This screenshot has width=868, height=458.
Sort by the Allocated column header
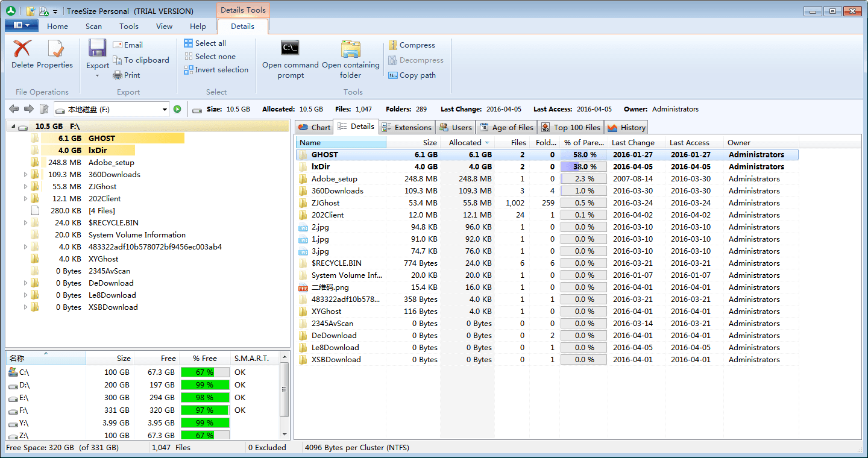click(468, 143)
